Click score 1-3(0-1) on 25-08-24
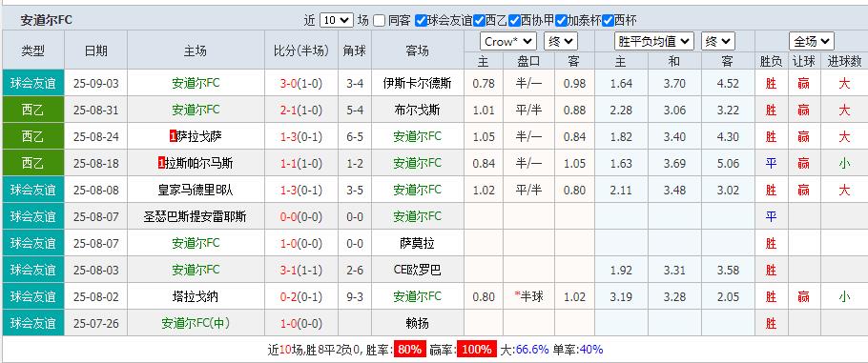This screenshot has height=363, width=868. coord(301,136)
